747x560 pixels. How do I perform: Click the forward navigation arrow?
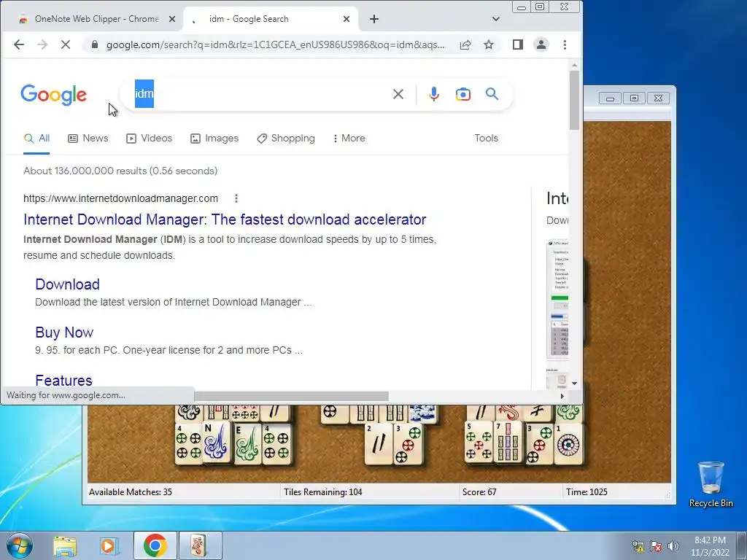(x=42, y=44)
